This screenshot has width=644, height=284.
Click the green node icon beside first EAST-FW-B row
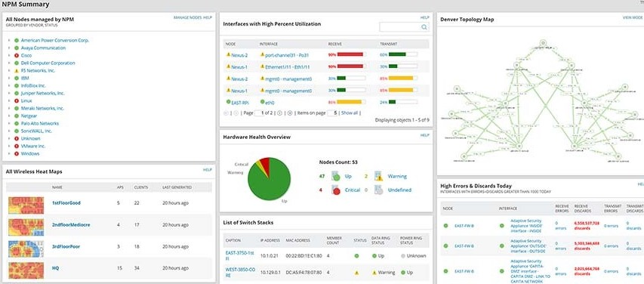point(445,226)
